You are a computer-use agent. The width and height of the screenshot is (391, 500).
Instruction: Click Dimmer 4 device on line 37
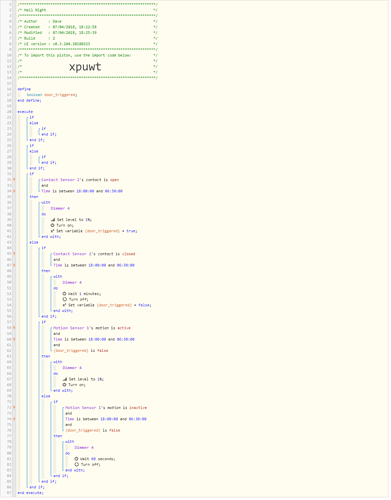click(x=60, y=209)
